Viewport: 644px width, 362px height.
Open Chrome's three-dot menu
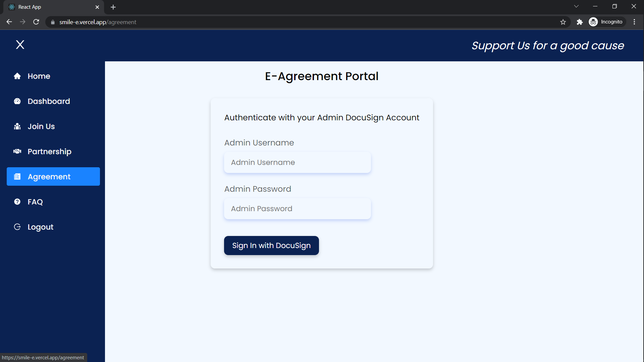(x=634, y=22)
